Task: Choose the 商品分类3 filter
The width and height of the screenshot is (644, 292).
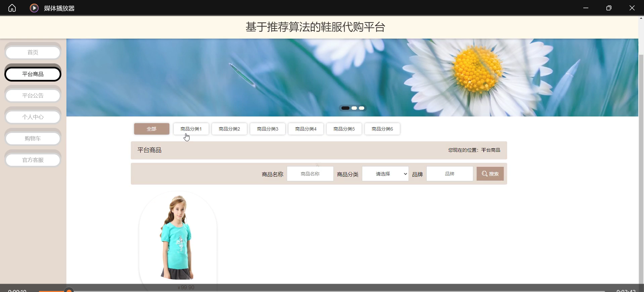Action: point(268,129)
